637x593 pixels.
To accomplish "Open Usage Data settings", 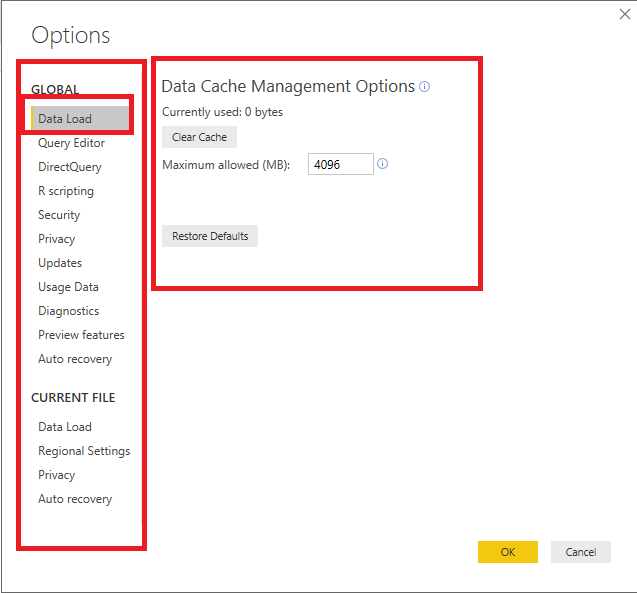I will (x=68, y=287).
